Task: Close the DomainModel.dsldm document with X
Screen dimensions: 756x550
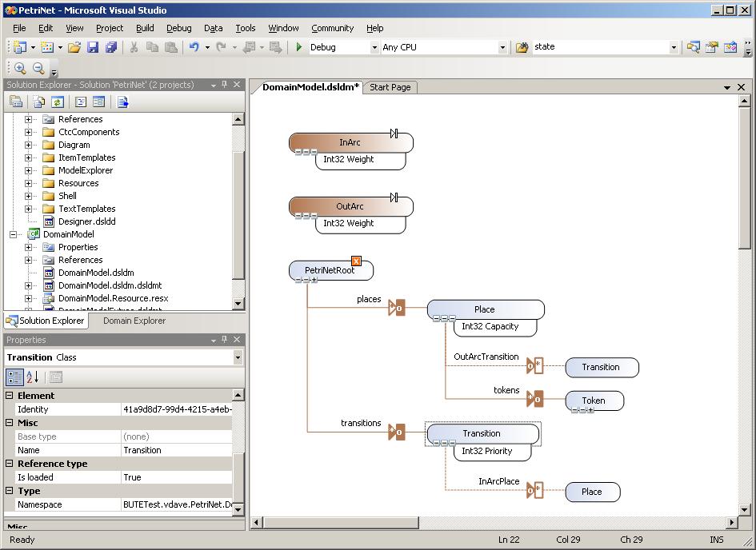Action: pos(742,87)
